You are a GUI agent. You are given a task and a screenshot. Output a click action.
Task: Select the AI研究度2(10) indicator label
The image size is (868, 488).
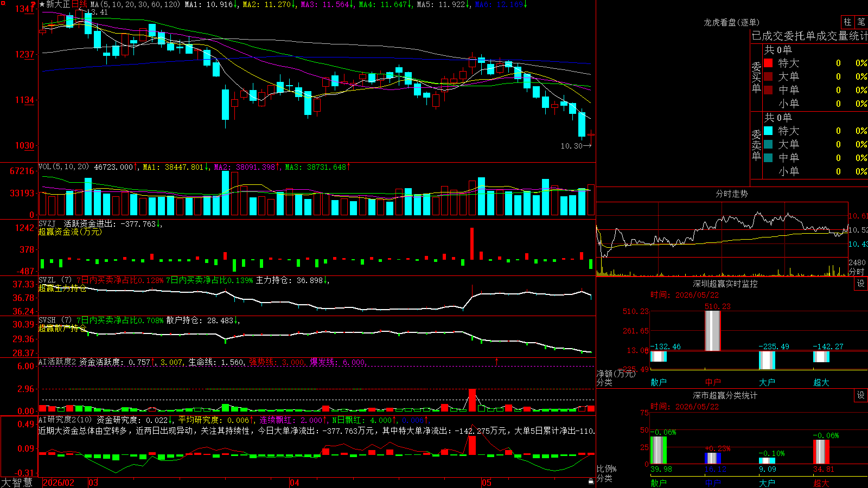coord(65,420)
